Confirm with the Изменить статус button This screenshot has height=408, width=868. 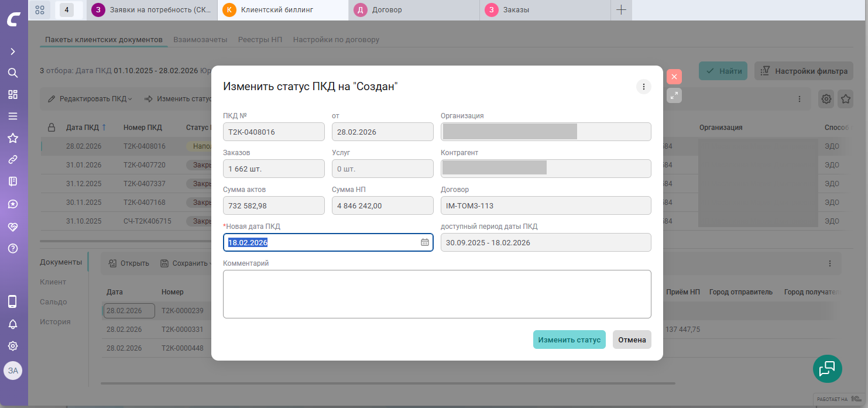tap(569, 340)
